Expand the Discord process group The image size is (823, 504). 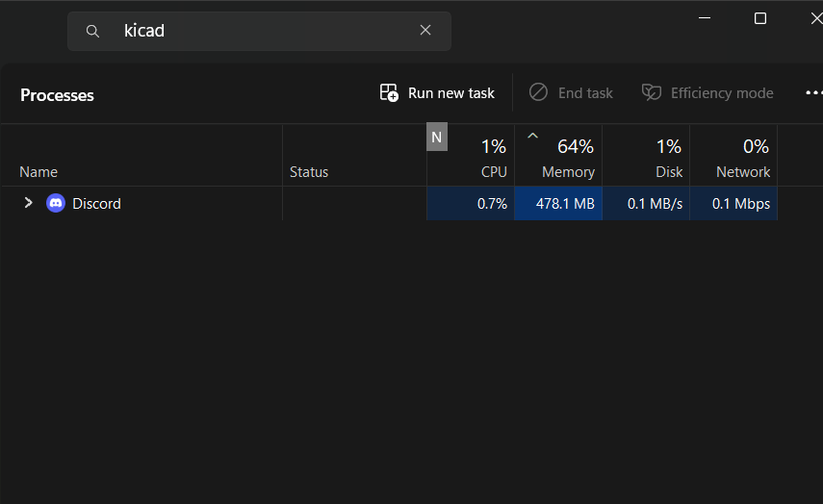pos(28,203)
